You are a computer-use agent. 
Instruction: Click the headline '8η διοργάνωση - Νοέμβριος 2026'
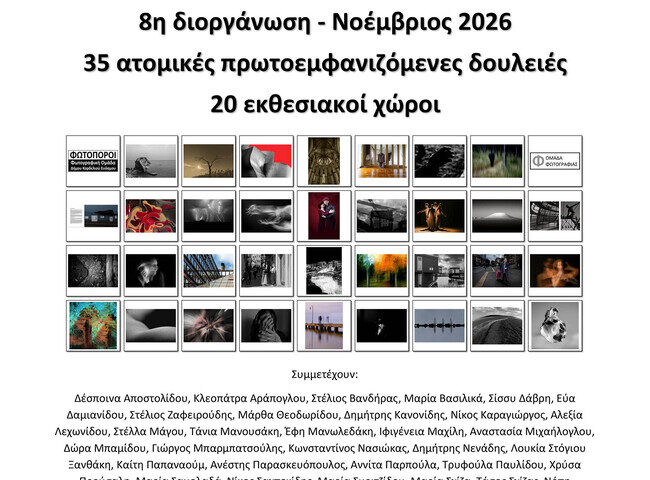coord(325,22)
